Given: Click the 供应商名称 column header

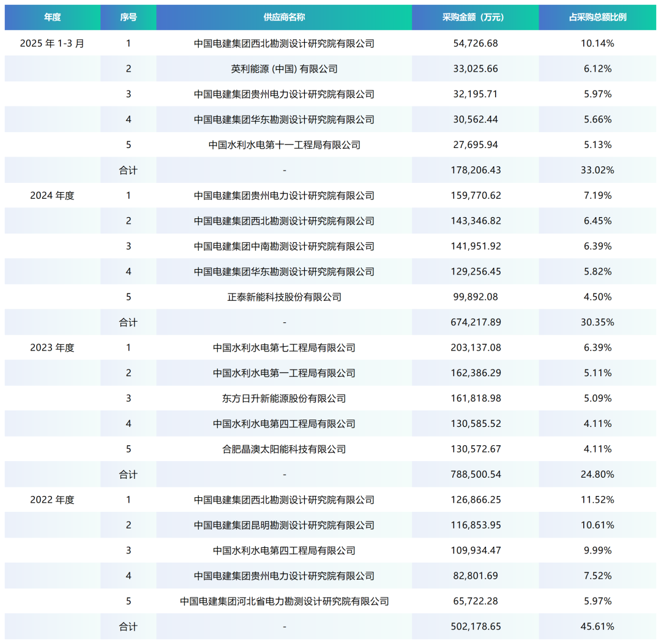Looking at the screenshot, I should 284,17.
